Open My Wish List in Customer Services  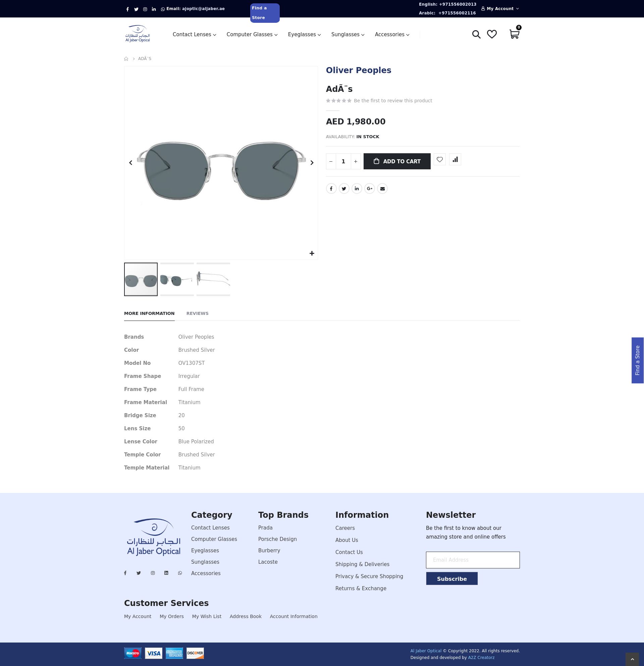coord(207,616)
